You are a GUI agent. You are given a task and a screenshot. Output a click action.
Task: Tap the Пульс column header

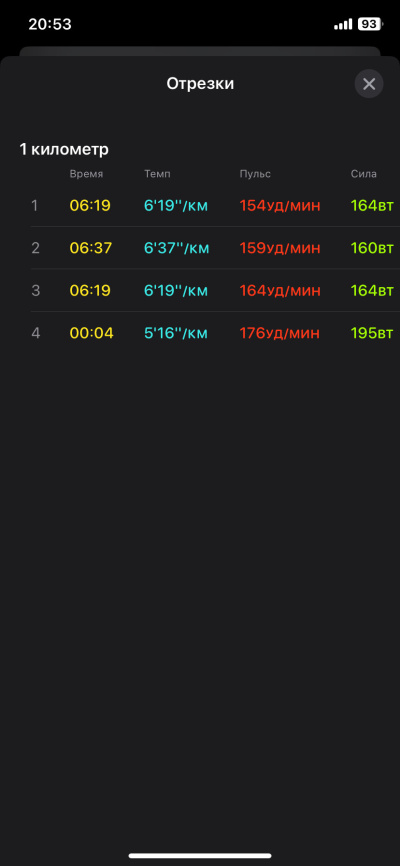pos(255,174)
